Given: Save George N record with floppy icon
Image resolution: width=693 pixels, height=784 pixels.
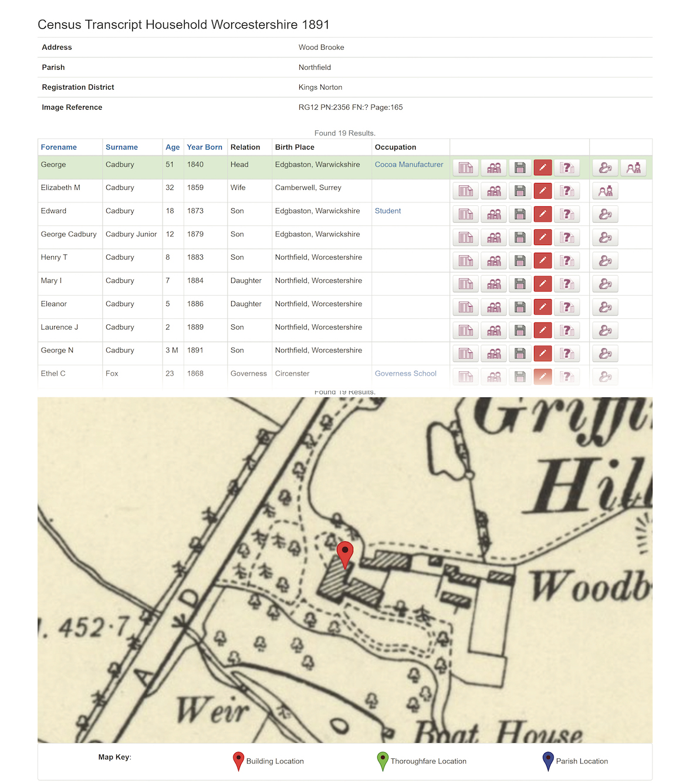Looking at the screenshot, I should [x=520, y=354].
